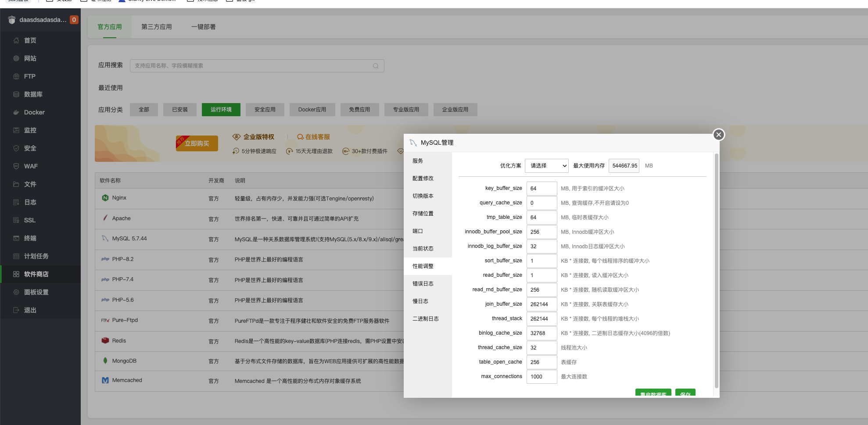
Task: Click the home icon in sidebar
Action: tap(16, 40)
